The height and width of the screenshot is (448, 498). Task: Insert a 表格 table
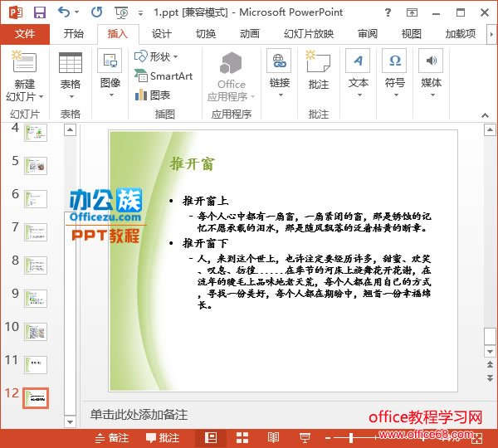pyautogui.click(x=71, y=75)
